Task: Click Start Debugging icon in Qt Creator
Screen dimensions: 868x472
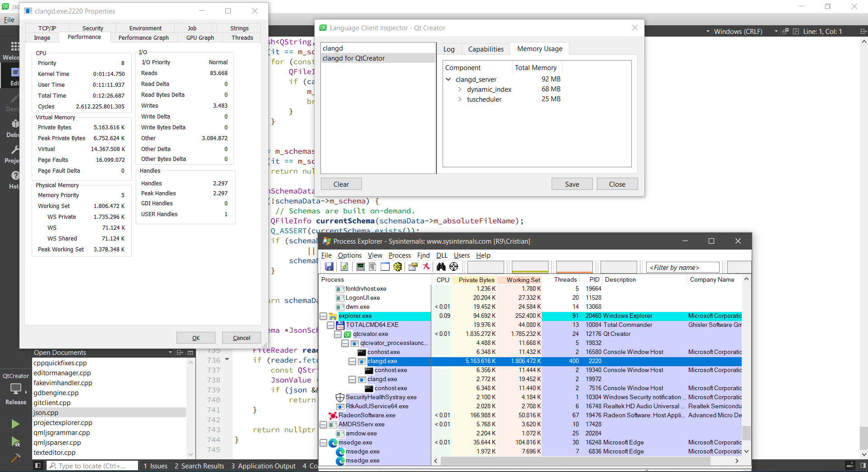Action: (15, 442)
